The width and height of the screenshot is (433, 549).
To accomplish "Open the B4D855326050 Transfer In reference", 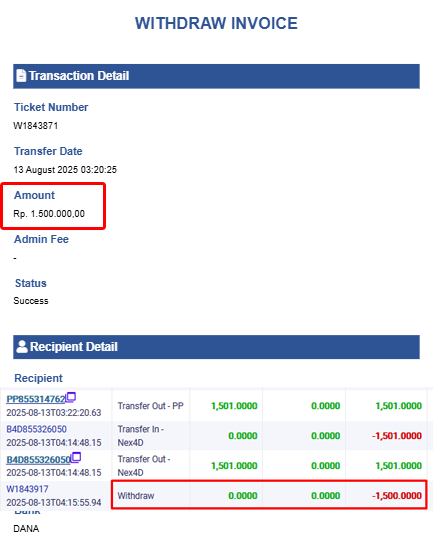I will point(36,429).
